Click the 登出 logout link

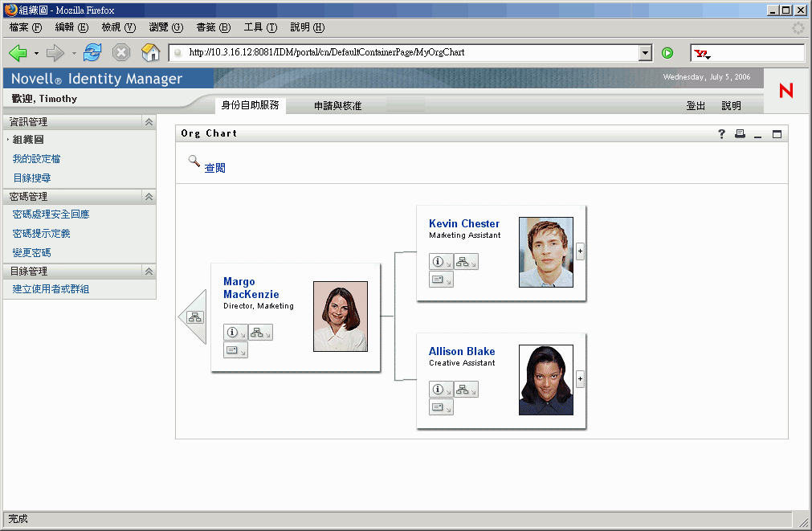[696, 106]
